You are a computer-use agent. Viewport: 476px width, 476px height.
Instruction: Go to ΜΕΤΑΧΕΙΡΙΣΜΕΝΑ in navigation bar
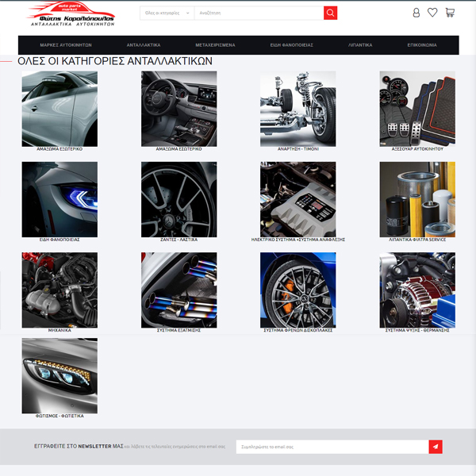[x=214, y=45]
